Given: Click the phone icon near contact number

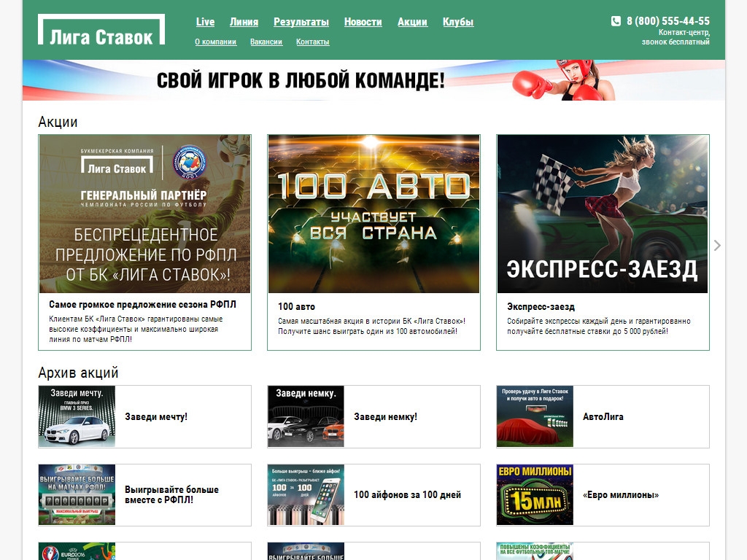Looking at the screenshot, I should tap(616, 21).
